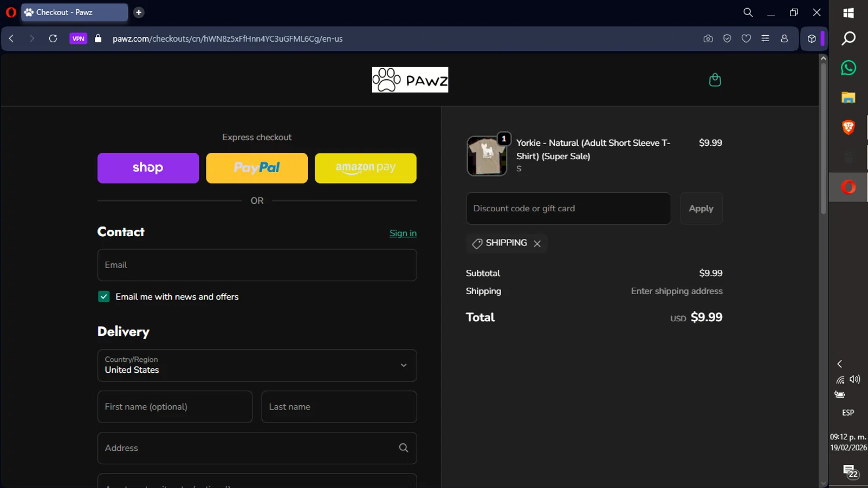Open Brave browser from taskbar
This screenshot has width=868, height=488.
pos(848,127)
